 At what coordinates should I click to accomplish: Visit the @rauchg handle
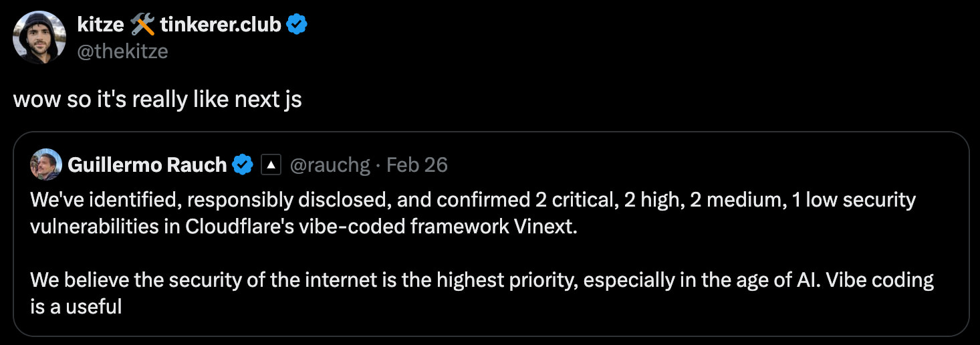coord(330,164)
